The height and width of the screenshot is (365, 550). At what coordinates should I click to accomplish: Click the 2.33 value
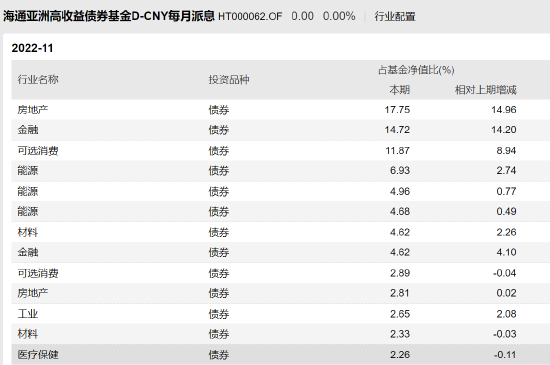(400, 334)
